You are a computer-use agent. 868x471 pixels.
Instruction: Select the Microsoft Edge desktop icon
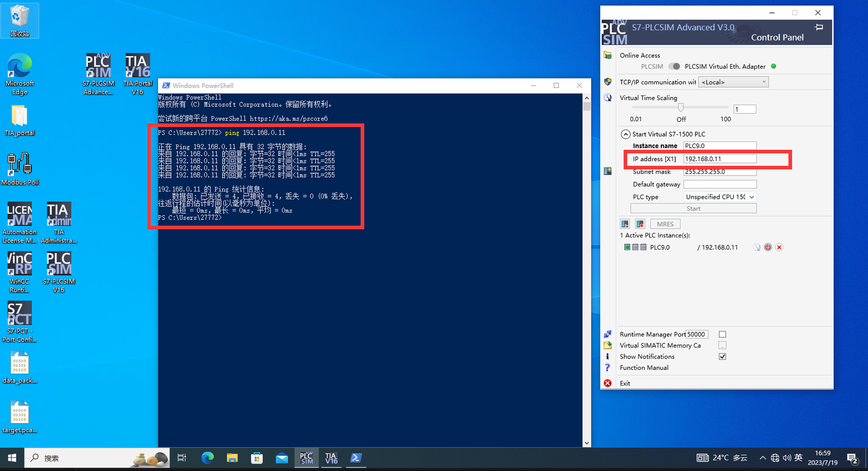point(20,74)
